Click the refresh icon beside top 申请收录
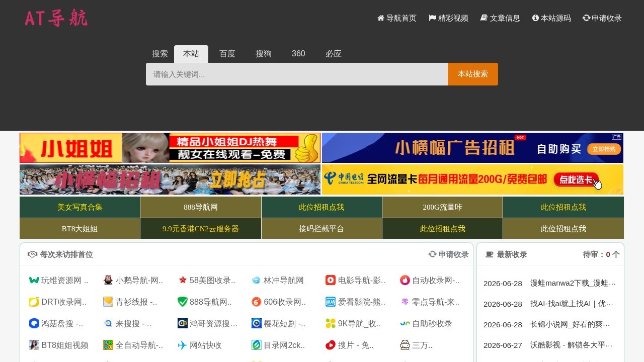The image size is (644, 362). click(586, 18)
